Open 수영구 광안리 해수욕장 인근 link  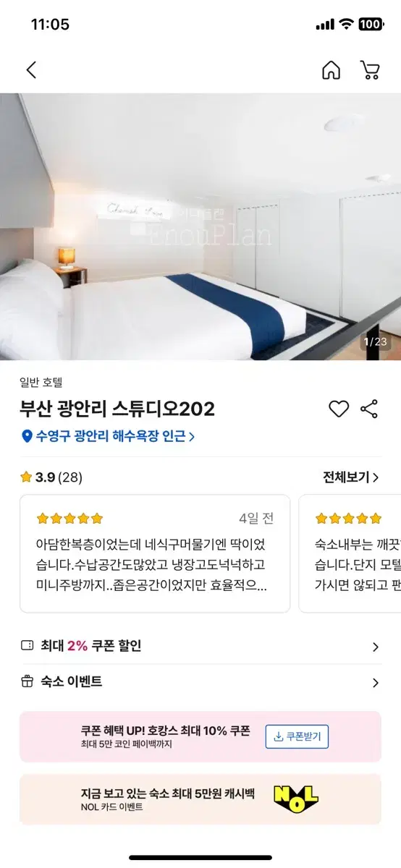coord(109,436)
